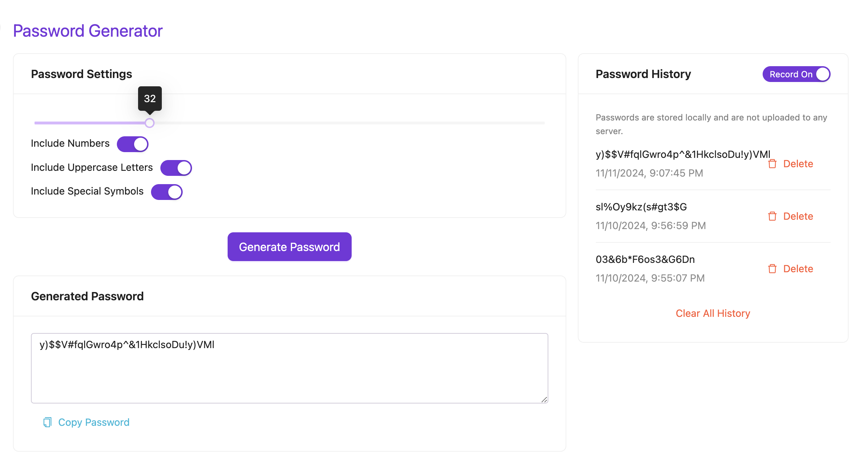This screenshot has width=868, height=456.
Task: Toggle the Include Numbers switch
Action: (x=132, y=144)
